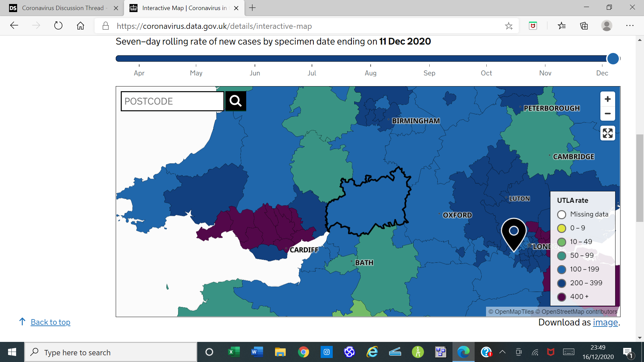This screenshot has width=644, height=362.
Task: Refresh the page
Action: (58, 26)
